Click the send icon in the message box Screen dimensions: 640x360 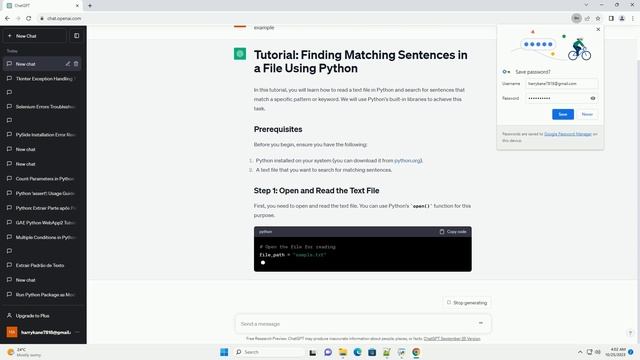click(481, 323)
